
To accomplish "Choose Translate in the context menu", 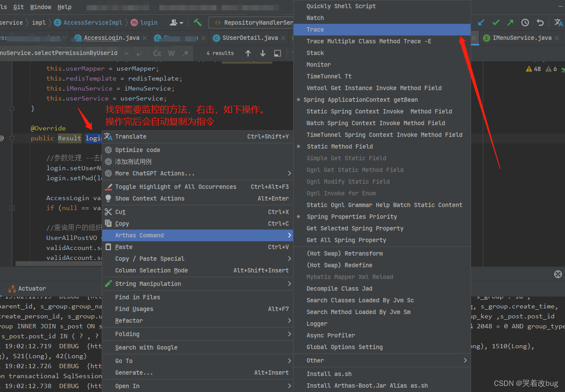I will point(197,136).
